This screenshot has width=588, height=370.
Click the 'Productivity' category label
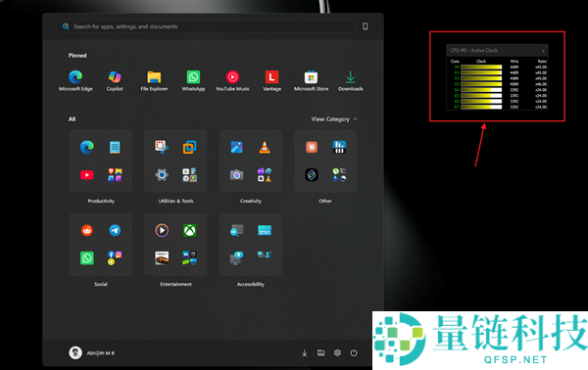(x=101, y=201)
